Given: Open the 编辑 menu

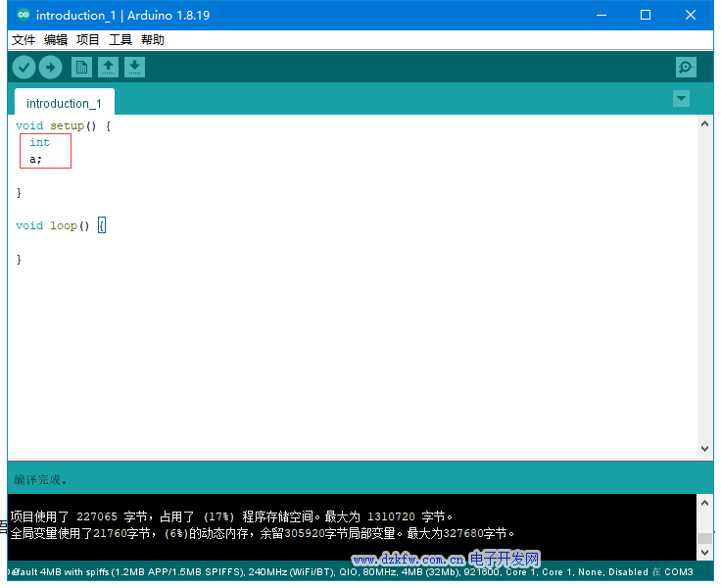Looking at the screenshot, I should click(x=56, y=40).
